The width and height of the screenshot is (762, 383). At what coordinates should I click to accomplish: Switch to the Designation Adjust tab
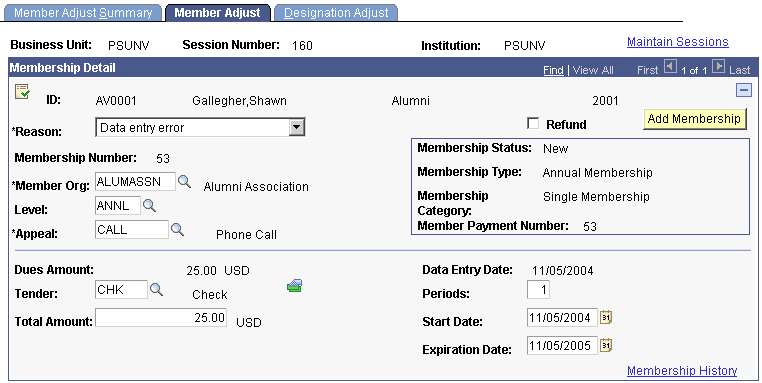pyautogui.click(x=336, y=13)
